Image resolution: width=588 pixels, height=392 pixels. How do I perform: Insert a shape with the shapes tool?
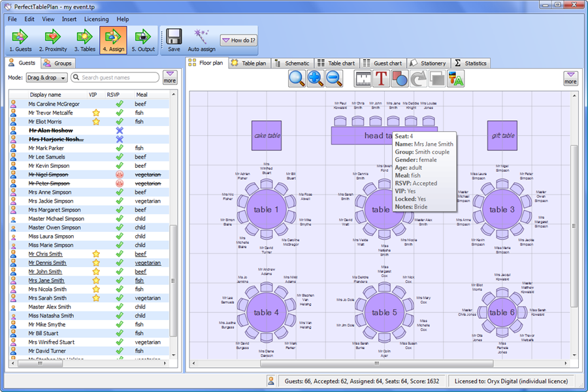pos(400,79)
